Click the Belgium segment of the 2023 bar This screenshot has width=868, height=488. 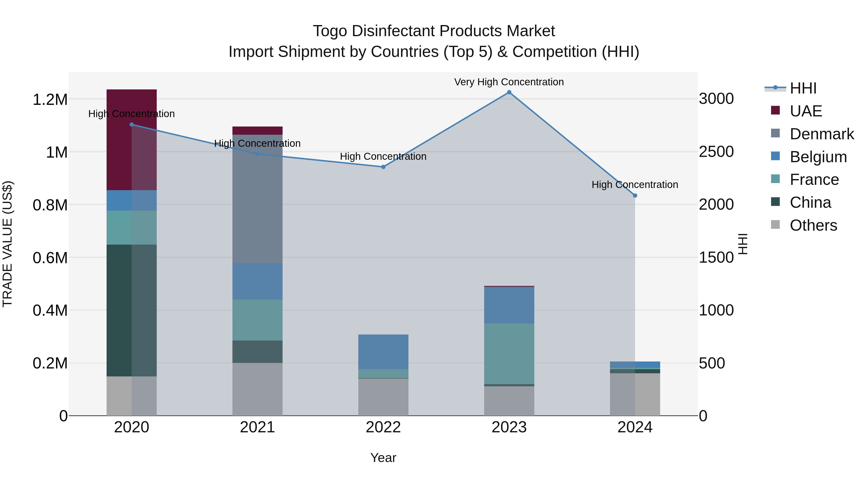pos(509,306)
